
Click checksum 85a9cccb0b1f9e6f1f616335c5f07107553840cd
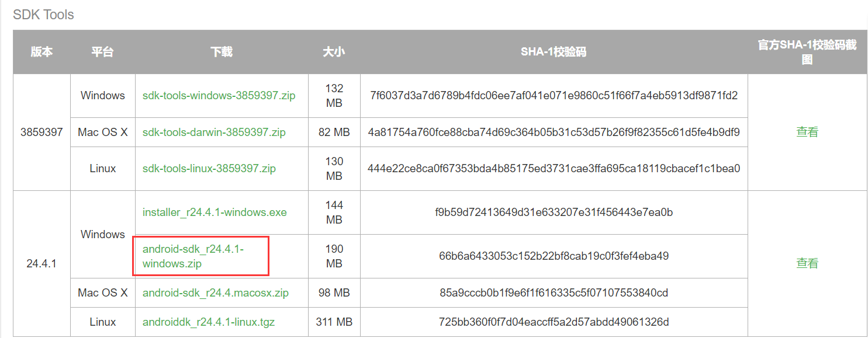[x=554, y=293]
